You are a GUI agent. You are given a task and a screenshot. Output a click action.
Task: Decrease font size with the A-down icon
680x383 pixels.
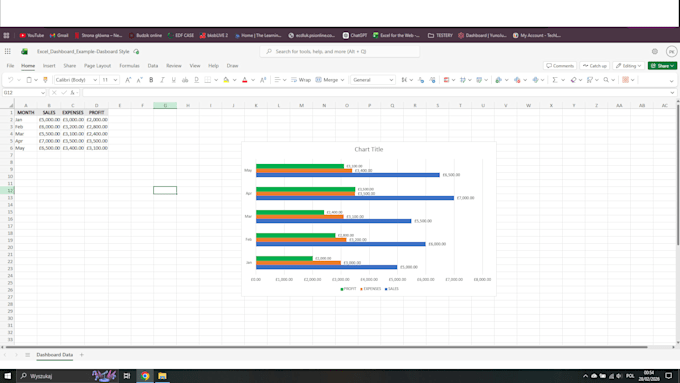tap(139, 80)
